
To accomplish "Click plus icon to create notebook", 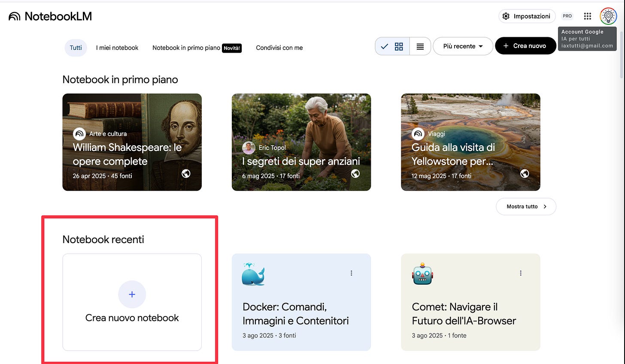I will [132, 294].
